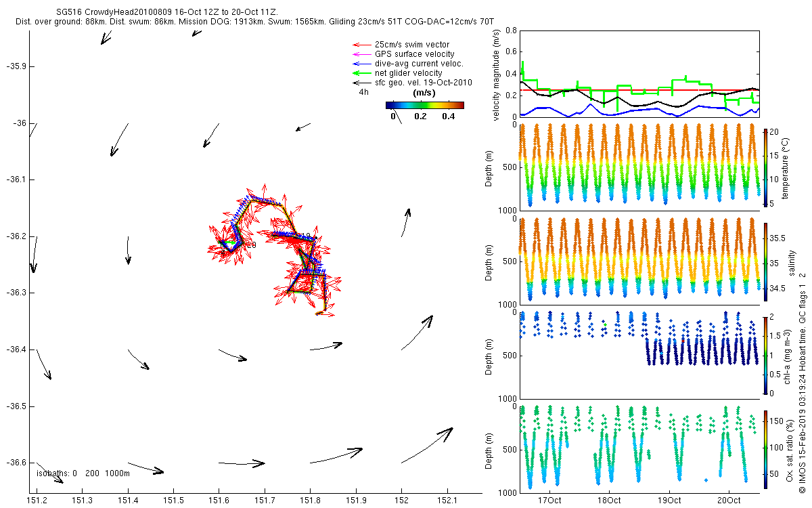Click the latitude tick label -36.5
Image resolution: width=812 pixels, height=508 pixels.
pos(16,406)
